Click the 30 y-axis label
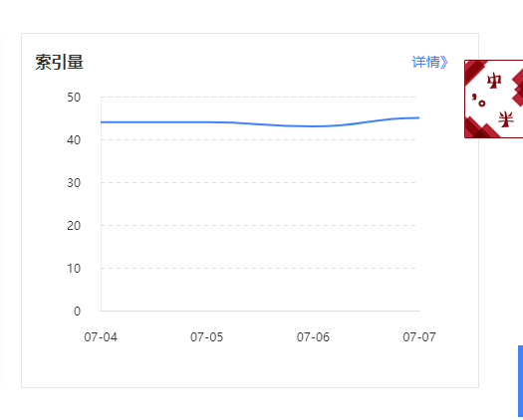Viewport: 523px width, 420px height. tap(74, 183)
